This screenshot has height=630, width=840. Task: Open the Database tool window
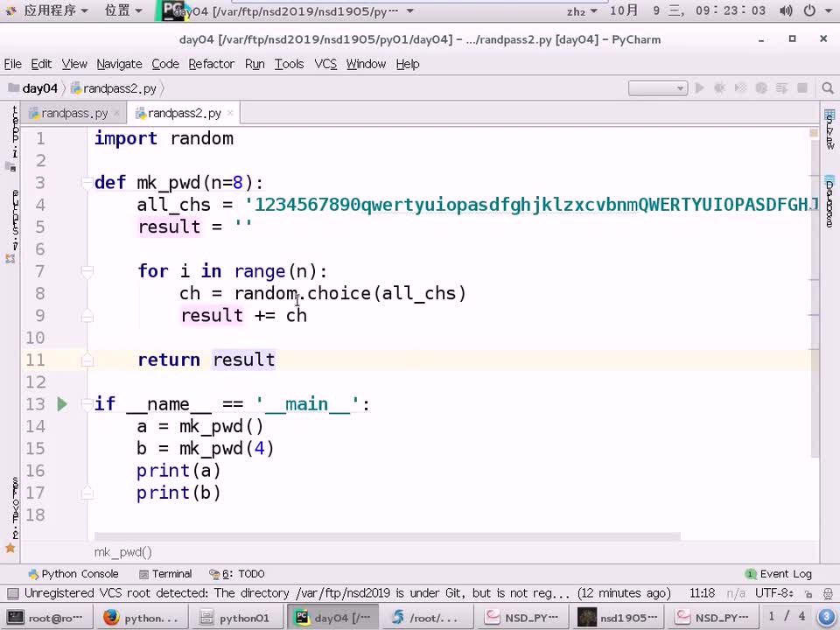[x=829, y=201]
